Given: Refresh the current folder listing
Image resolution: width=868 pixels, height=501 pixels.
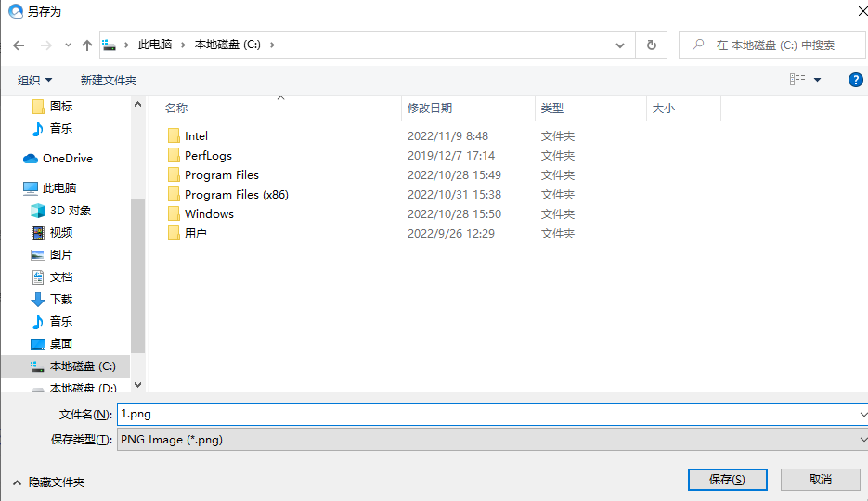Looking at the screenshot, I should coord(651,45).
